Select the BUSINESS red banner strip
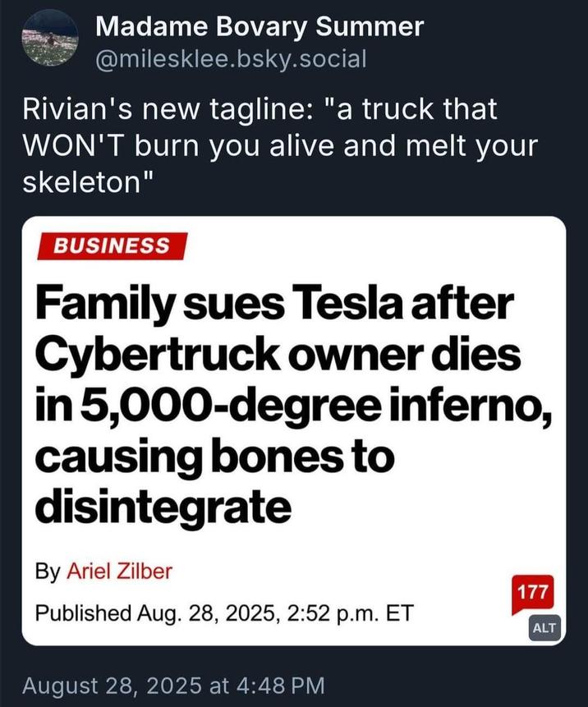 111,246
